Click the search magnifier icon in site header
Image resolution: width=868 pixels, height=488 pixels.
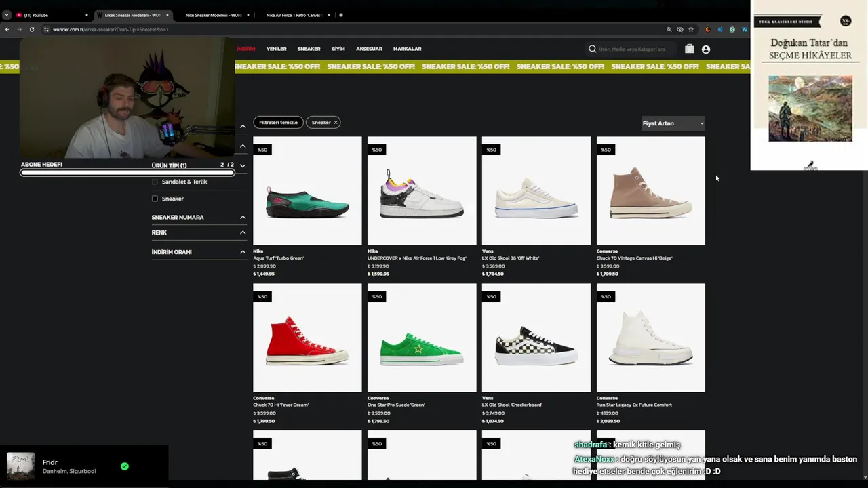(592, 49)
